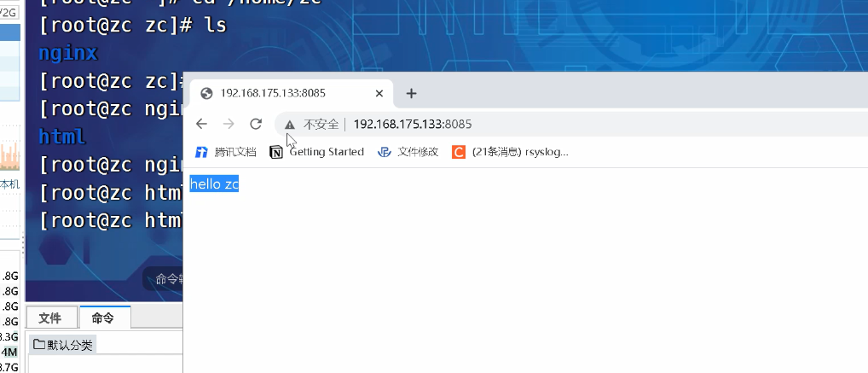Click the 腾讯文档 bookmark icon
This screenshot has height=373, width=868.
(x=201, y=153)
